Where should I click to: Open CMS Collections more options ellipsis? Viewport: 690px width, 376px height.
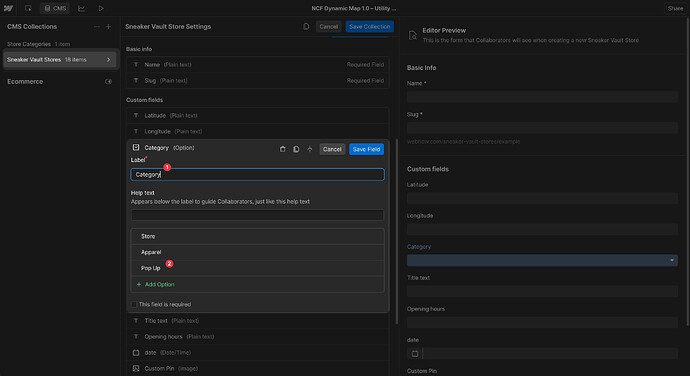click(96, 26)
